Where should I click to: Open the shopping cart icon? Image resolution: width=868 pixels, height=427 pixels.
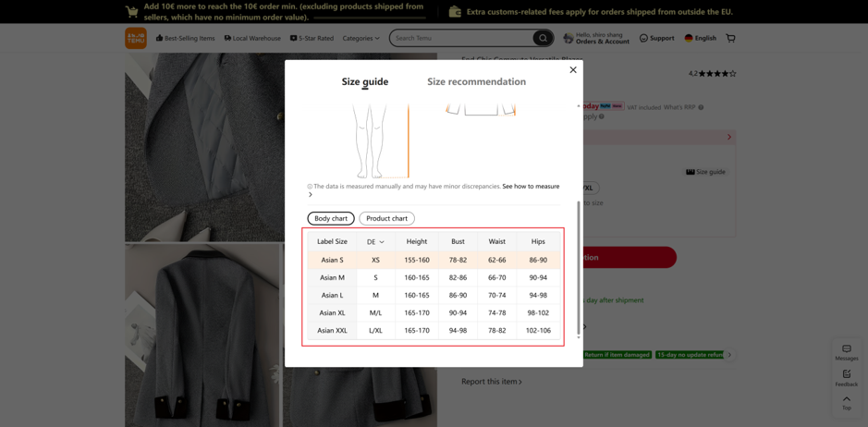tap(730, 38)
